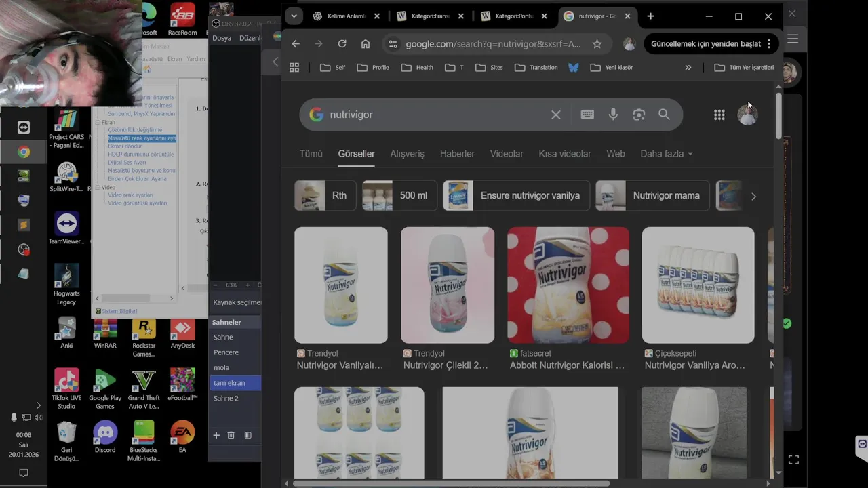Open scene filters icon in OBS

tap(248, 435)
